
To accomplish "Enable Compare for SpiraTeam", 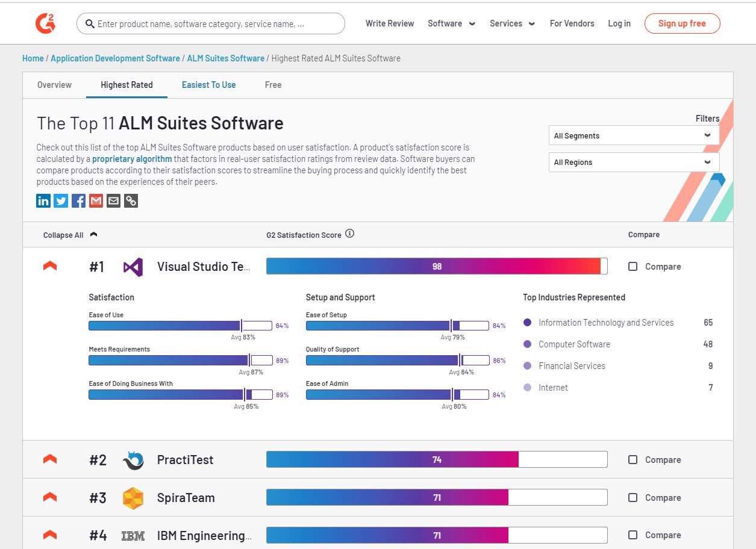I will pyautogui.click(x=633, y=498).
